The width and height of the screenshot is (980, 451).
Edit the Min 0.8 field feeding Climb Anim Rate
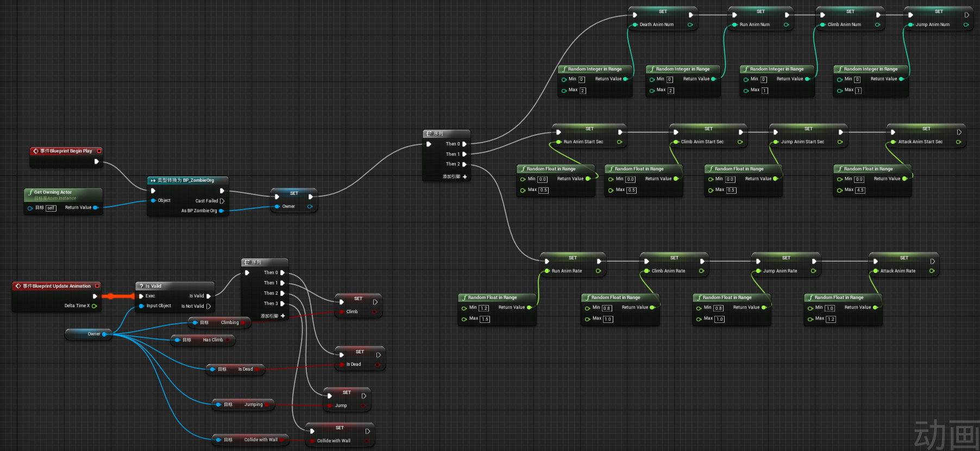point(607,308)
